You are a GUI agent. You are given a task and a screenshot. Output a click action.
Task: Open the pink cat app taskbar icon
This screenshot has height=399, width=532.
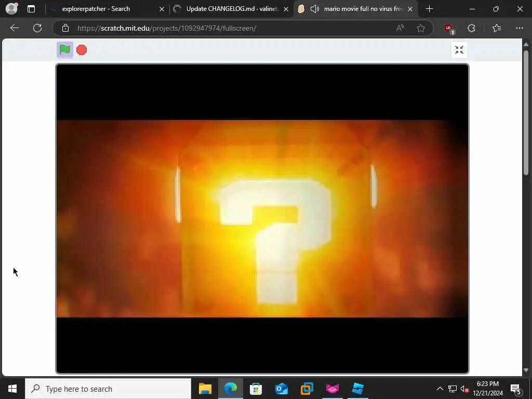click(332, 389)
